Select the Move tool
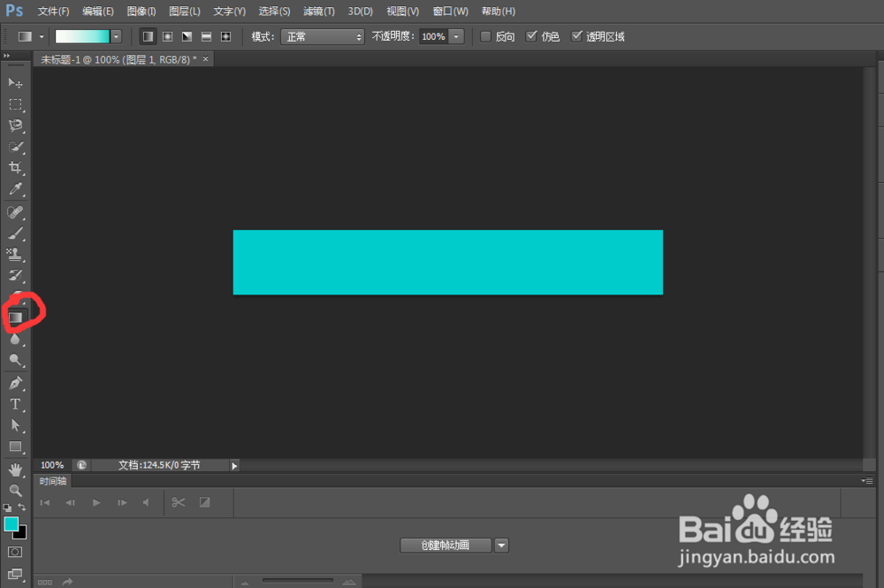The width and height of the screenshot is (884, 588). [15, 83]
